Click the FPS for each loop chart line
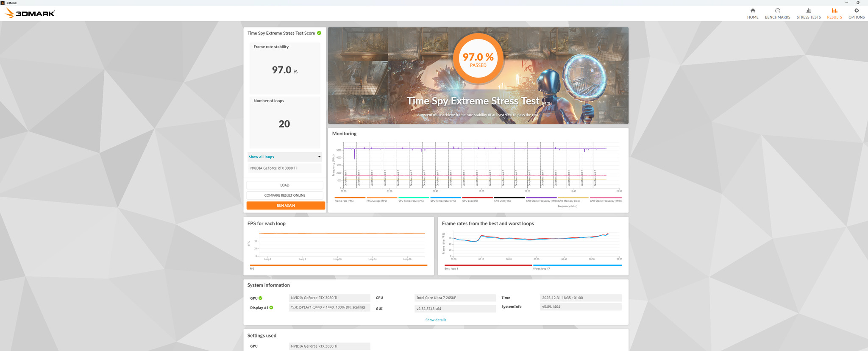Image resolution: width=868 pixels, height=351 pixels. point(342,234)
